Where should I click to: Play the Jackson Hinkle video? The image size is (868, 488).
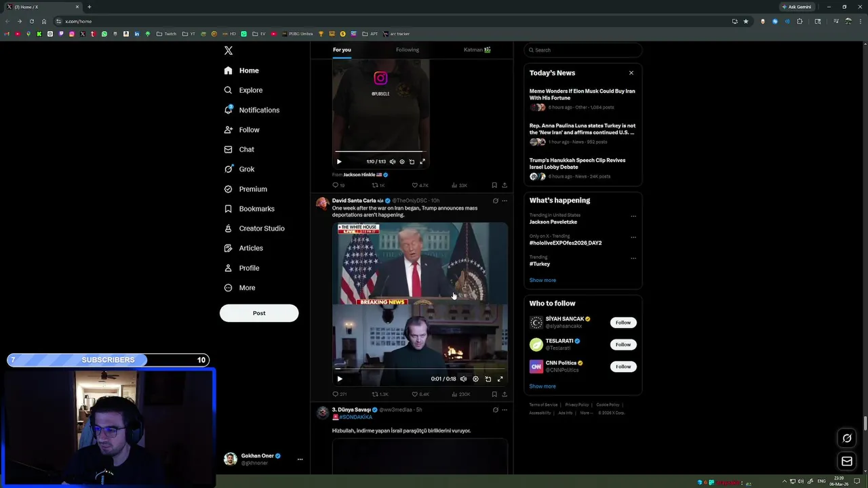tap(339, 161)
